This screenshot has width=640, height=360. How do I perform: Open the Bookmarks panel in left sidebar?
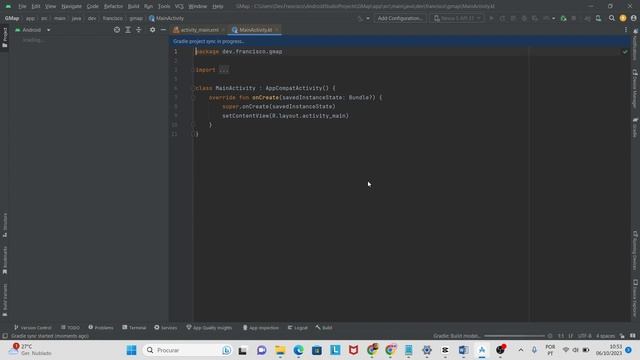(x=4, y=260)
